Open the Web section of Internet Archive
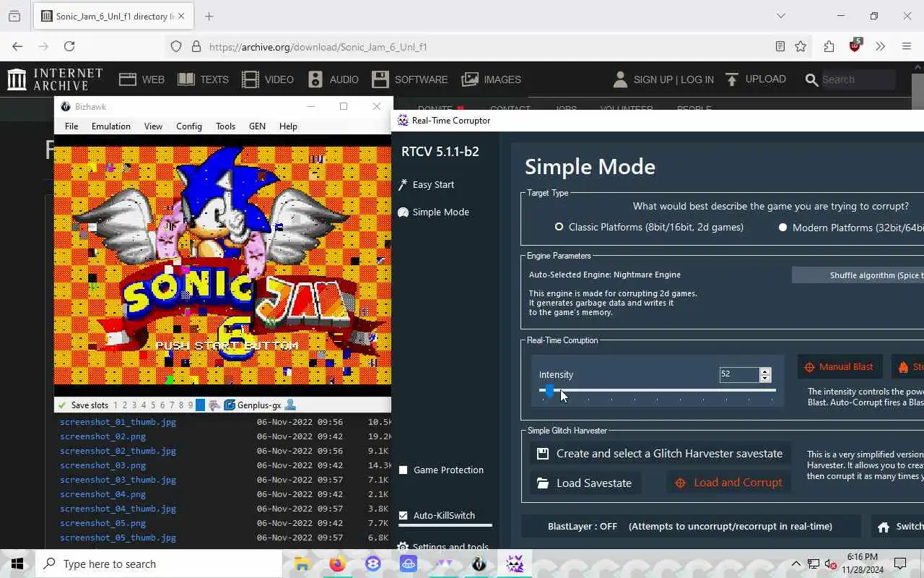The width and height of the screenshot is (924, 578). pos(142,79)
